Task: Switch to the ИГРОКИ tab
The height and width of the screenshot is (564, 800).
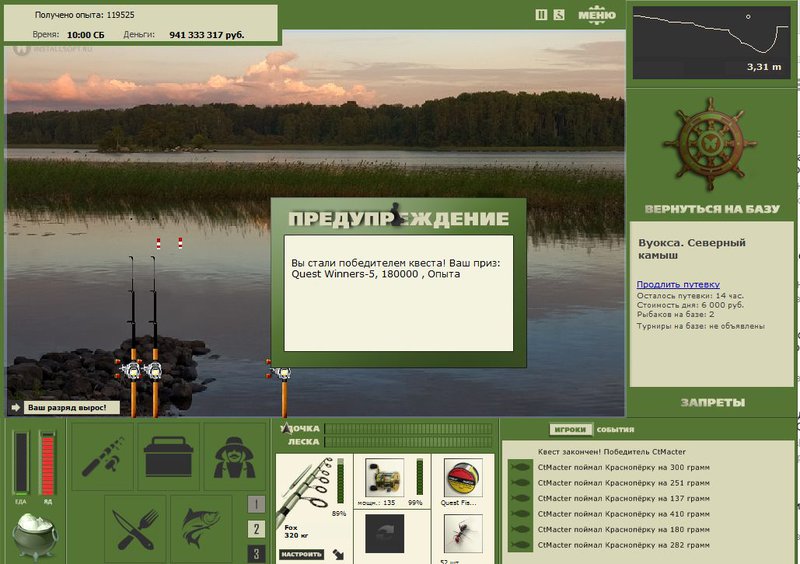Action: pyautogui.click(x=570, y=430)
